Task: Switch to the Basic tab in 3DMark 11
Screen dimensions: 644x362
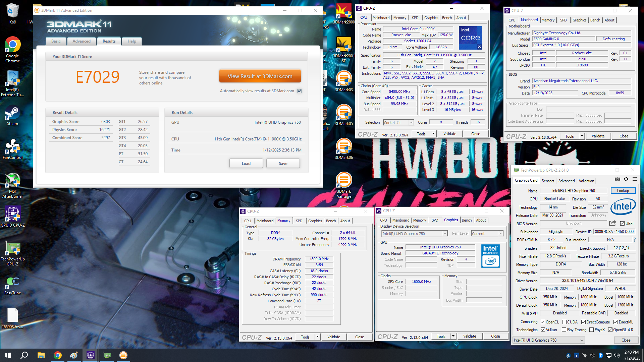Action: tap(56, 41)
